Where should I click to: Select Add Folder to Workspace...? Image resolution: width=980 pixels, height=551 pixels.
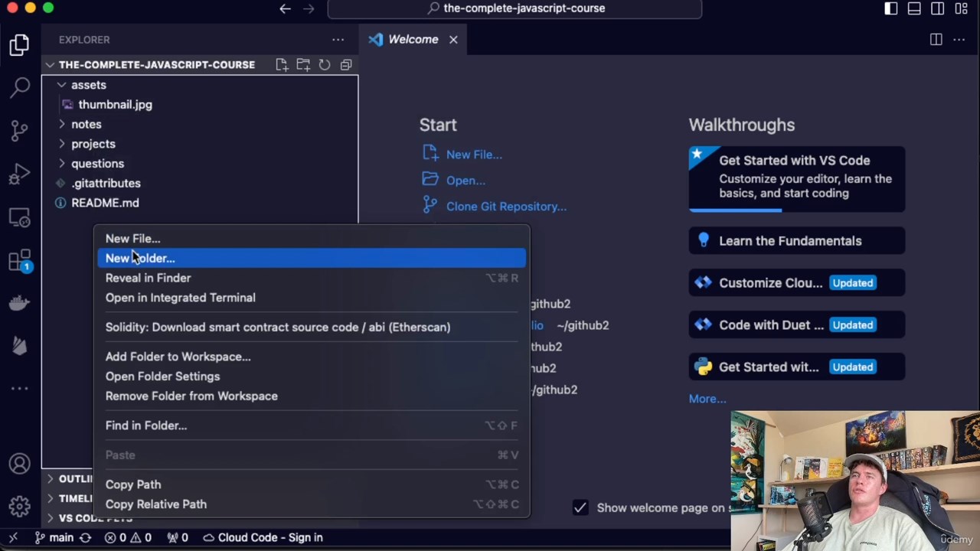pos(312,357)
